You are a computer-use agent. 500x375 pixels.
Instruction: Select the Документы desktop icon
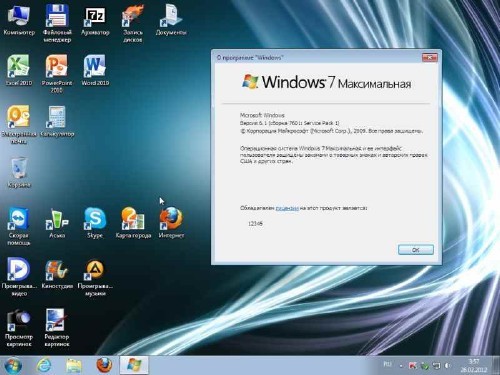pyautogui.click(x=171, y=20)
